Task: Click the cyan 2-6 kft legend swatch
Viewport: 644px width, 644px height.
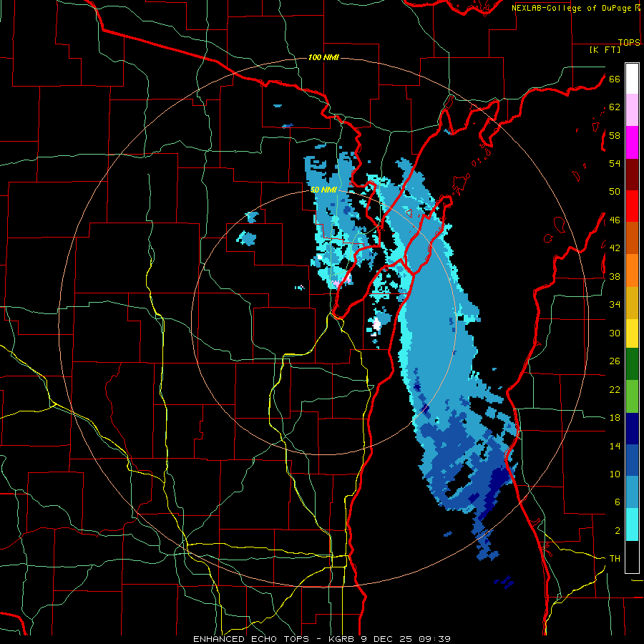Action: (x=632, y=525)
